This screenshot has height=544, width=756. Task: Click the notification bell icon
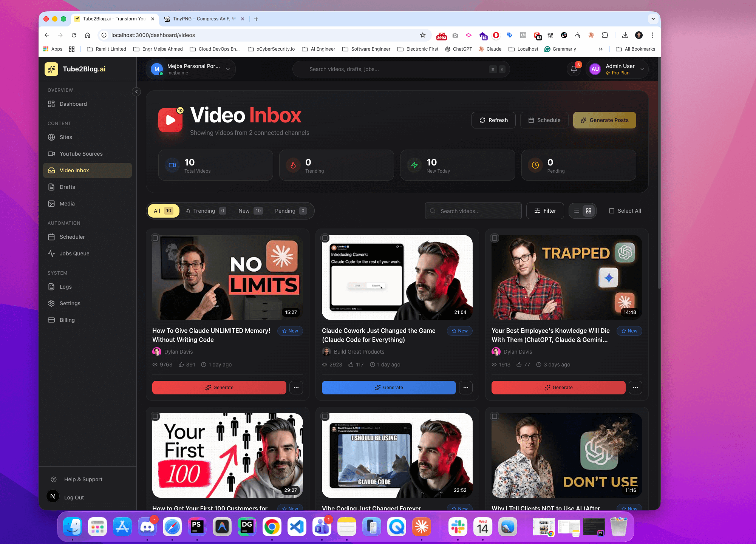[574, 69]
